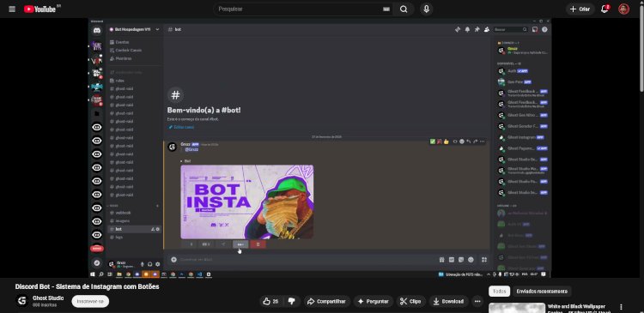Image resolution: width=644 pixels, height=313 pixels.
Task: Select the Enviados recentemente filter chip
Action: [x=542, y=292]
